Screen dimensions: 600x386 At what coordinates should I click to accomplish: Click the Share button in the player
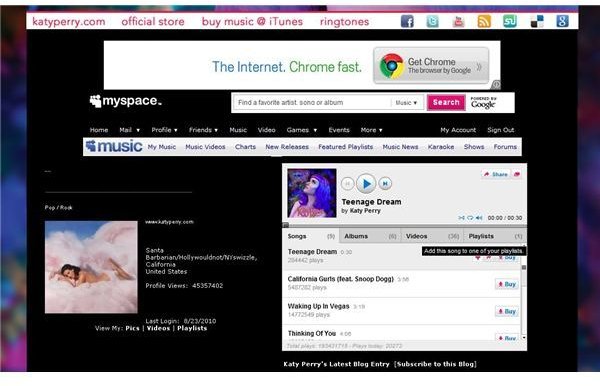tap(496, 174)
